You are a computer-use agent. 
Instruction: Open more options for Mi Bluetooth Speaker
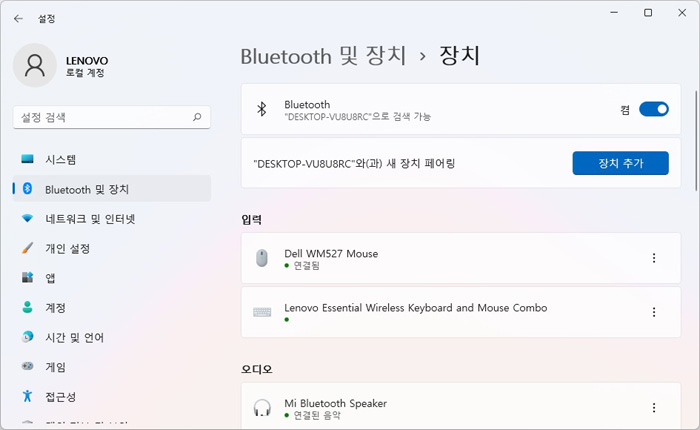654,408
